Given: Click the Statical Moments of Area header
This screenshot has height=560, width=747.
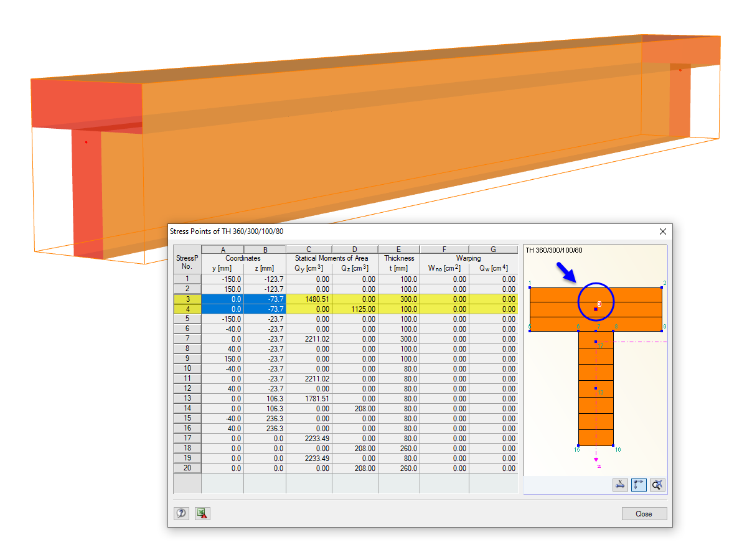Looking at the screenshot, I should [332, 258].
